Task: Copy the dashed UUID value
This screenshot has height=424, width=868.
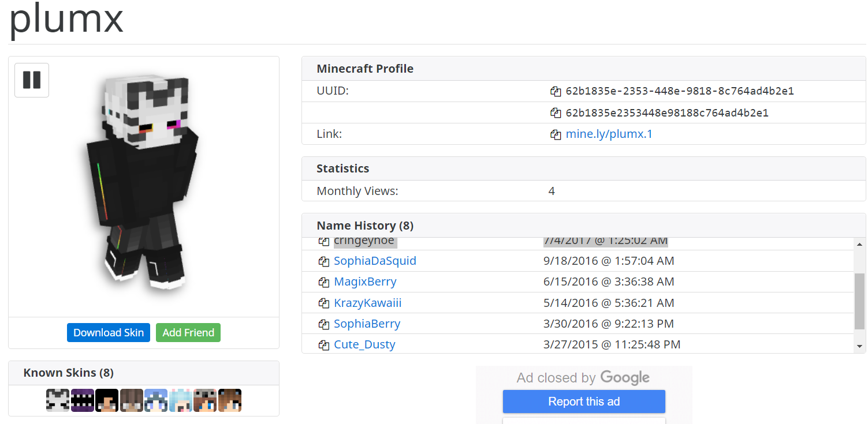Action: coord(556,92)
